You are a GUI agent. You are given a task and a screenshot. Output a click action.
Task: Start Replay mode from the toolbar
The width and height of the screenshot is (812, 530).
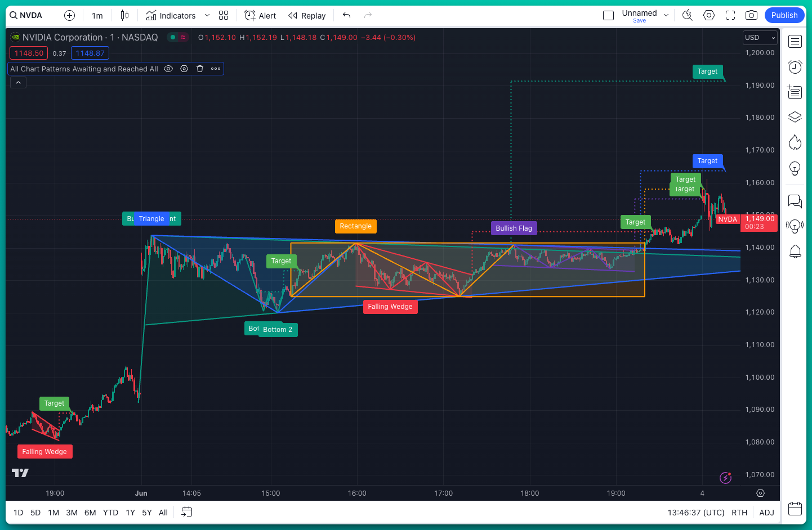306,15
